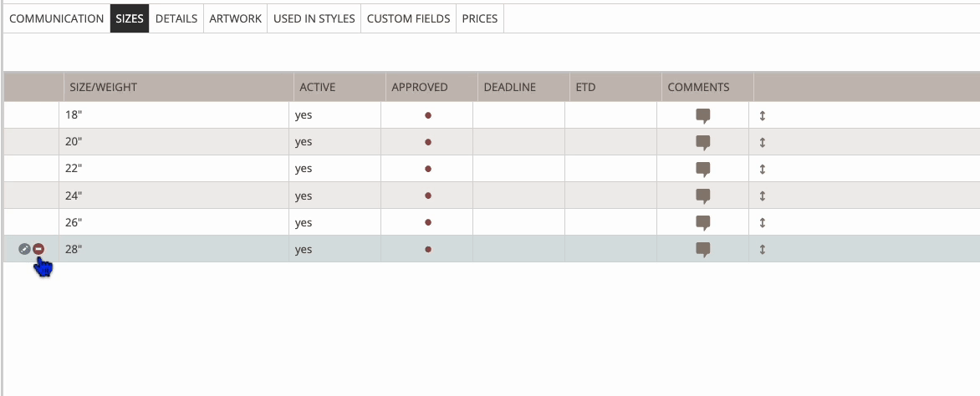
Task: Select the 24" size cell
Action: click(174, 195)
